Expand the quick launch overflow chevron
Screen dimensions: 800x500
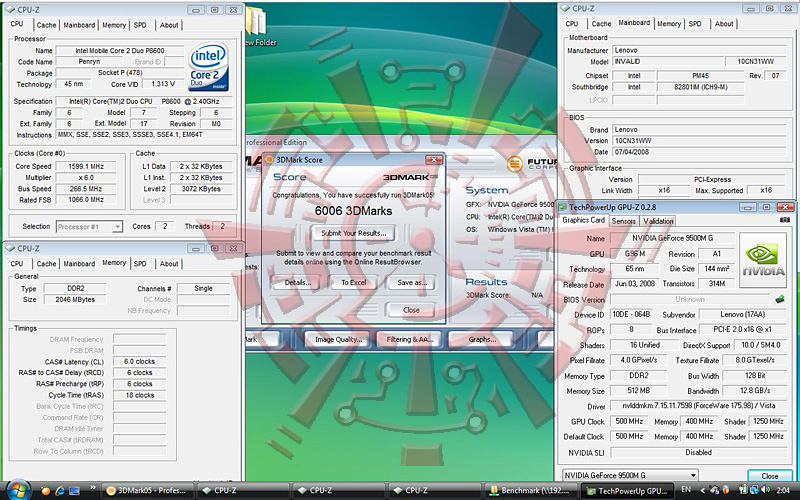pyautogui.click(x=92, y=488)
